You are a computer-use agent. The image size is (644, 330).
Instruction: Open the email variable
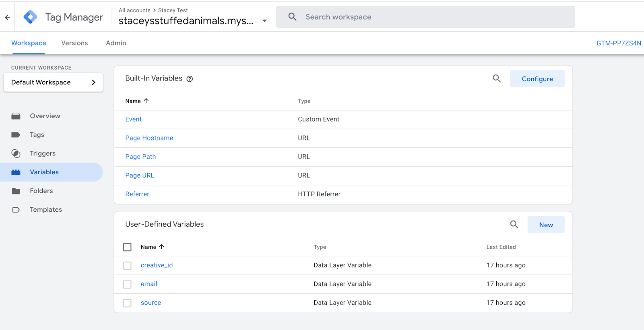point(149,284)
